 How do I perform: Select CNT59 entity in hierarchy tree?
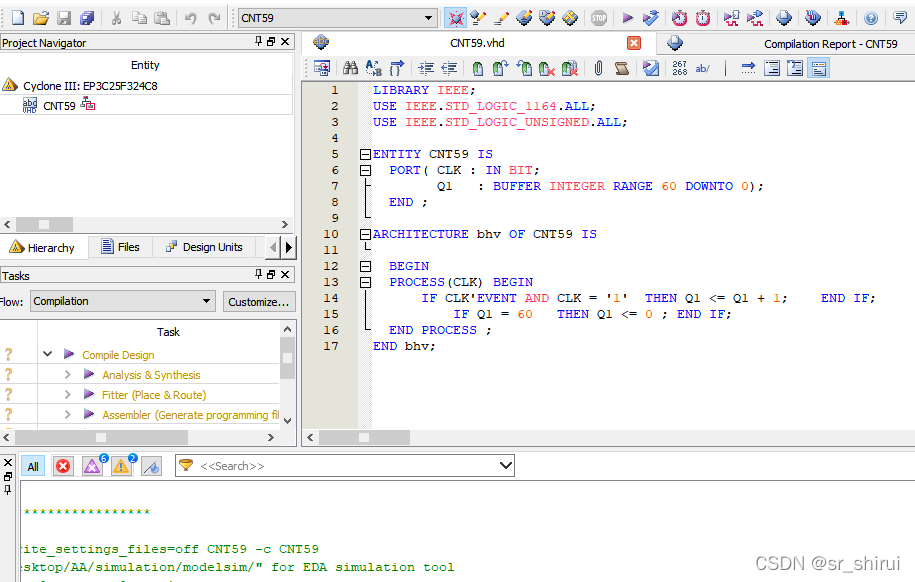tap(59, 106)
